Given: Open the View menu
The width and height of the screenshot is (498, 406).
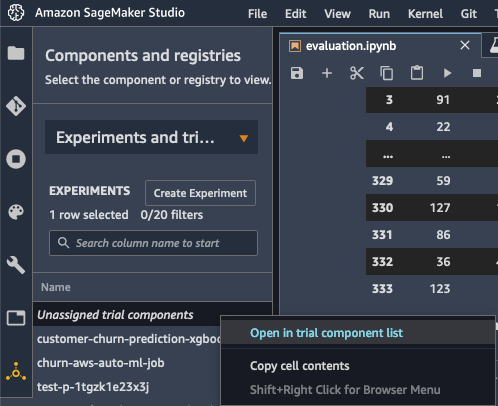Looking at the screenshot, I should coord(337,14).
